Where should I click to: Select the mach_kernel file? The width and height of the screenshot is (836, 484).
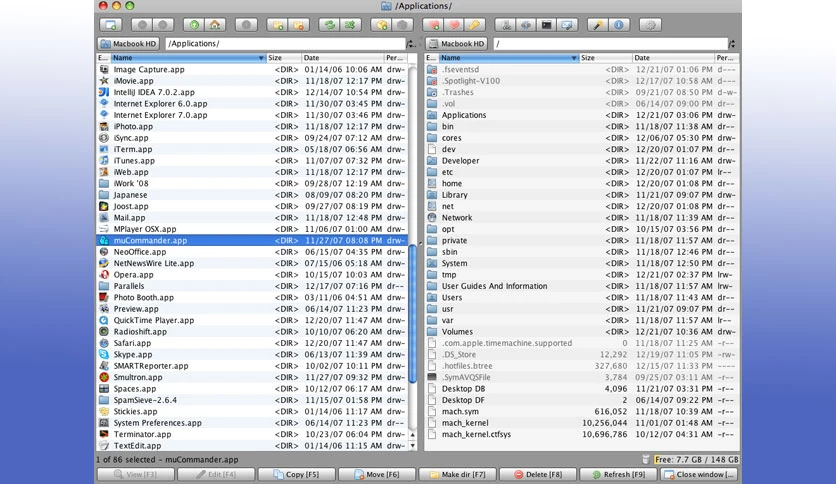click(x=582, y=423)
